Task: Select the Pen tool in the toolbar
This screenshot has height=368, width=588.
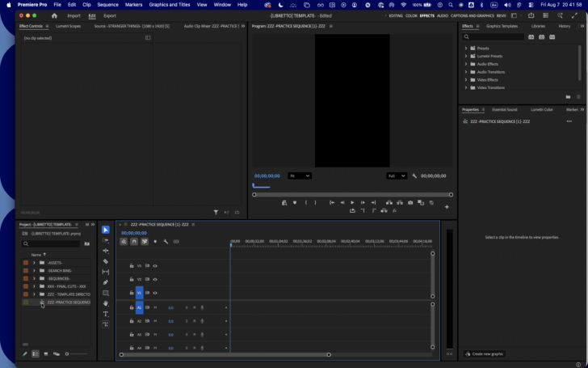Action: tap(106, 282)
